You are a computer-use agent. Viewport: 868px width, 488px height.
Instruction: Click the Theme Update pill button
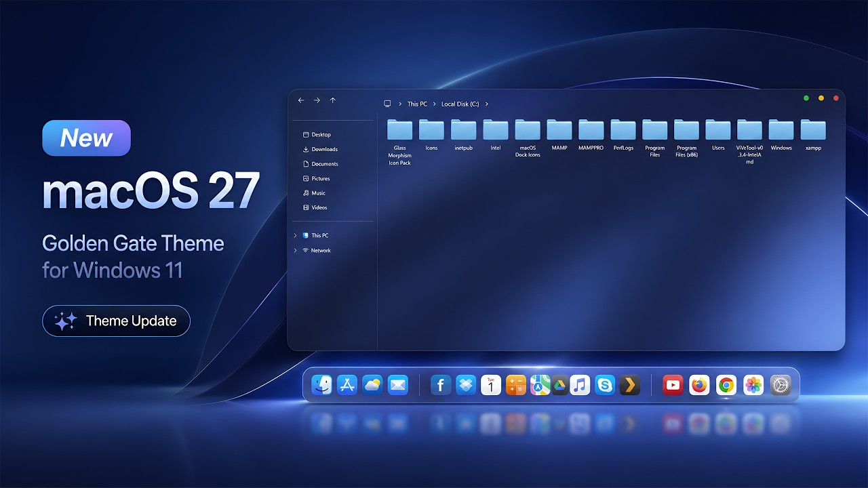(116, 321)
